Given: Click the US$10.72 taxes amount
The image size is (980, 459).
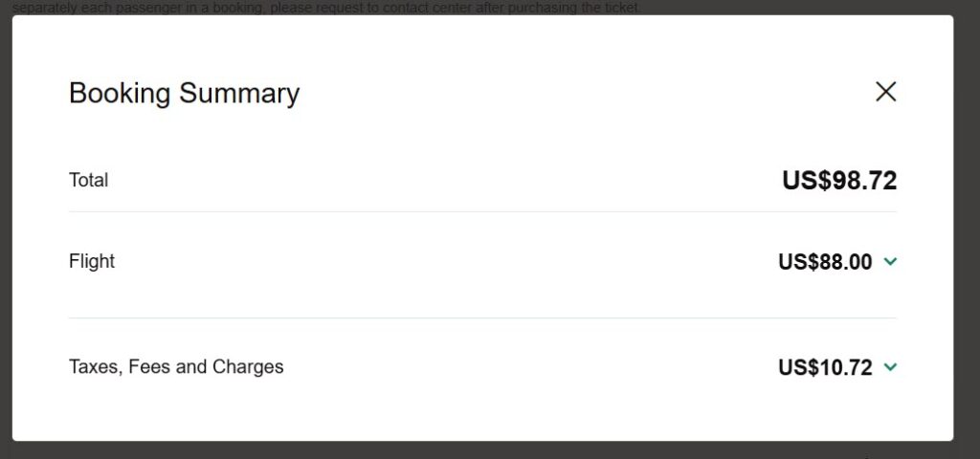Looking at the screenshot, I should tap(825, 367).
